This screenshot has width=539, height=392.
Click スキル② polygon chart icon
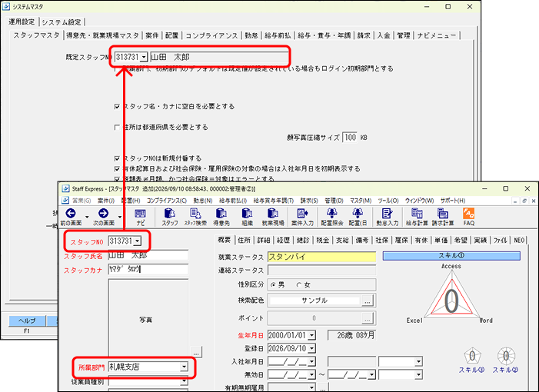[x=506, y=356]
